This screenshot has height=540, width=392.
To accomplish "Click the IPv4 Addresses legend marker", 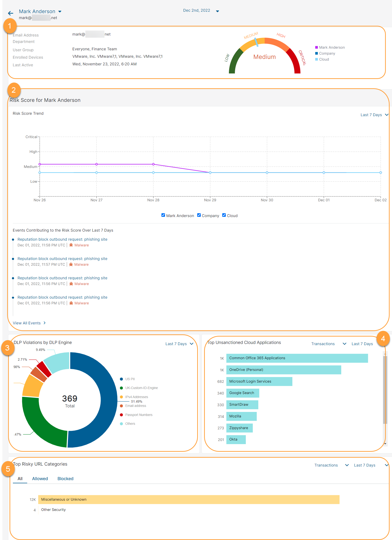I will (122, 397).
